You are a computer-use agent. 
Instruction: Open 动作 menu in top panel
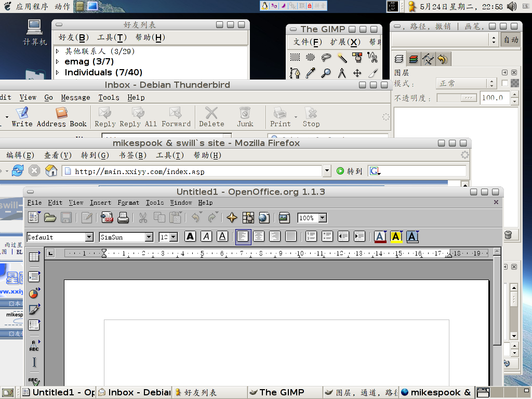pyautogui.click(x=62, y=6)
